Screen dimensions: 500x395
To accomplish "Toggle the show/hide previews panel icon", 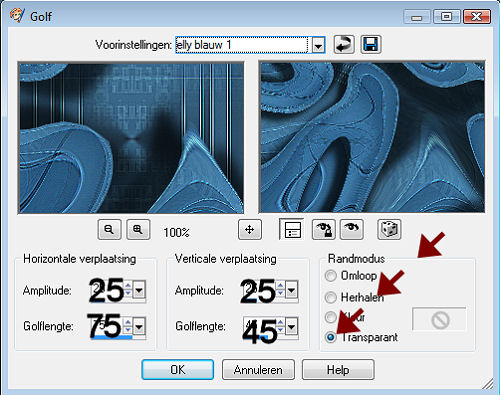I will 292,229.
